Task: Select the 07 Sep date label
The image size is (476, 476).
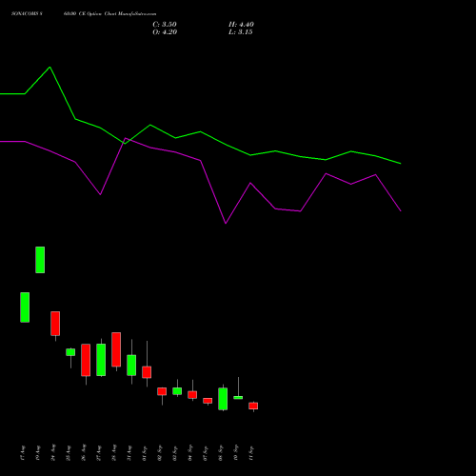Action: pos(206,453)
